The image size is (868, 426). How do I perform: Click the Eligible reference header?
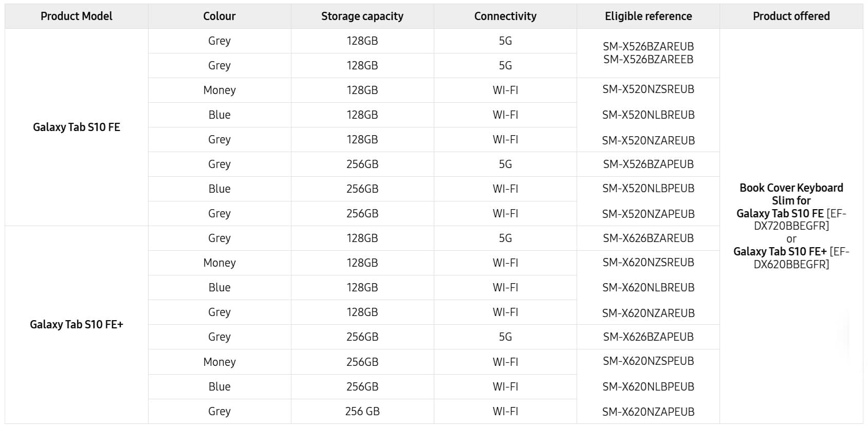648,16
